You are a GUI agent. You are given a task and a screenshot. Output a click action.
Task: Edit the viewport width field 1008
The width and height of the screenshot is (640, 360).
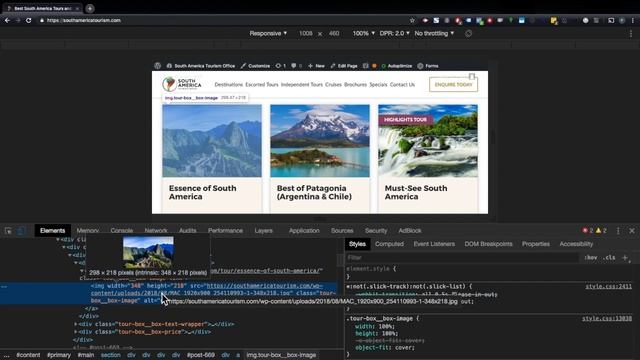pos(306,33)
